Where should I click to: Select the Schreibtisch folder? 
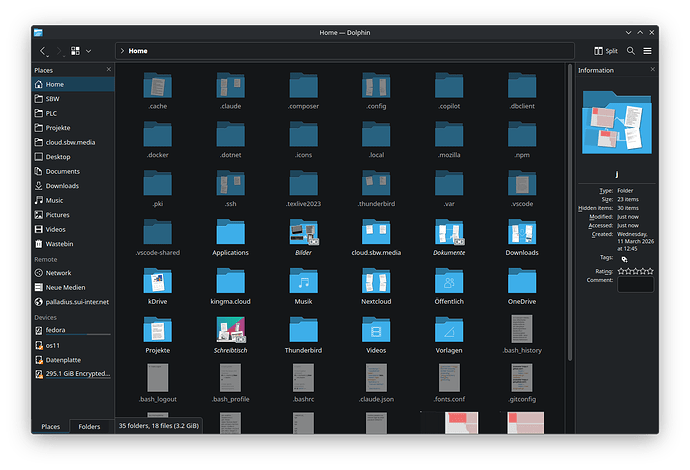click(231, 335)
